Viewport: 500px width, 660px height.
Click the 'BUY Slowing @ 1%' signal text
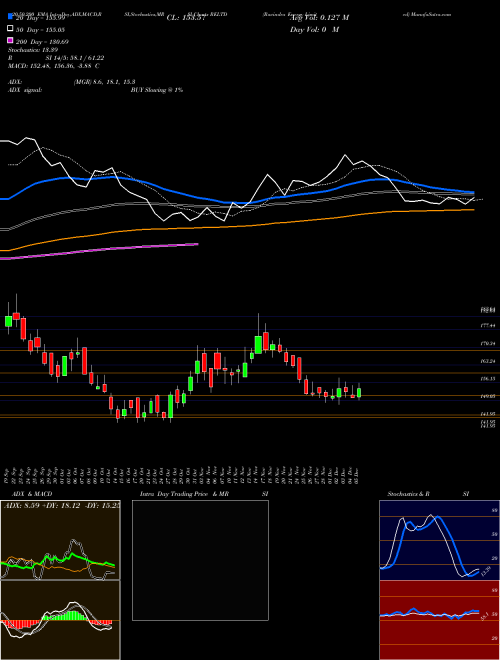point(157,90)
